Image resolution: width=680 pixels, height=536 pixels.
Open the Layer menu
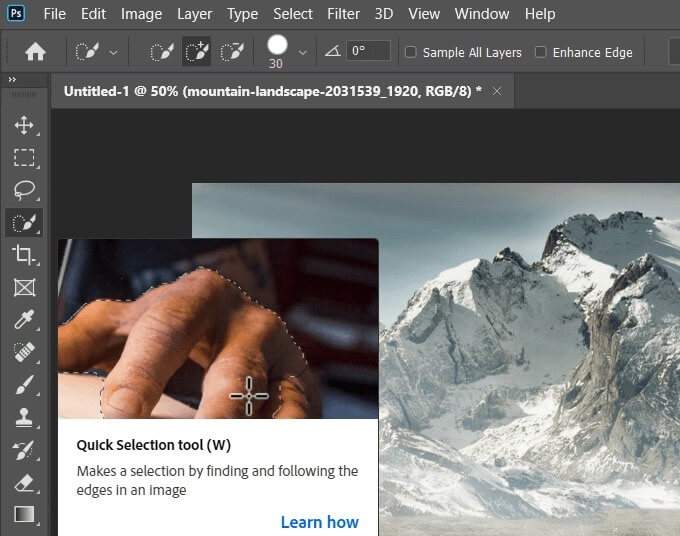[195, 14]
